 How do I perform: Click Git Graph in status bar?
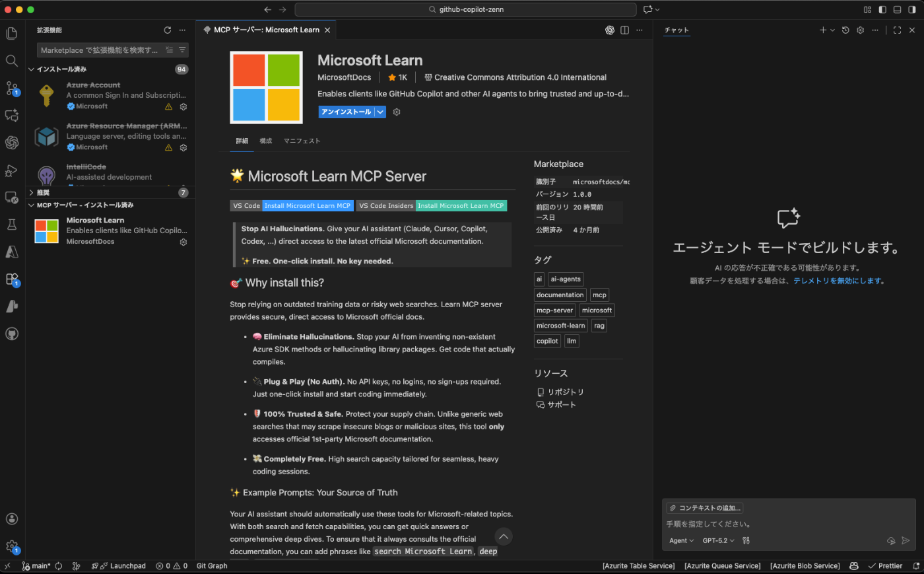click(x=212, y=566)
